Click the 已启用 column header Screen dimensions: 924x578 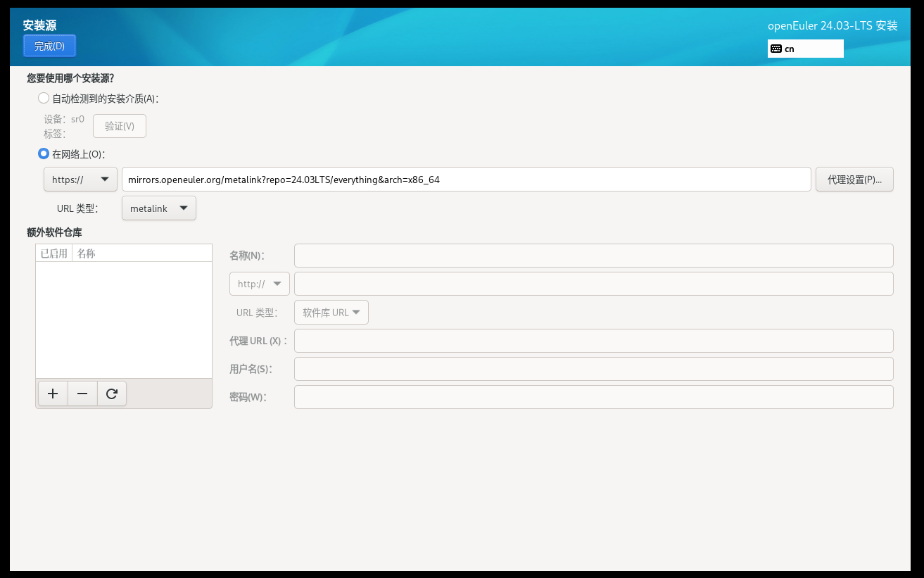(x=54, y=253)
